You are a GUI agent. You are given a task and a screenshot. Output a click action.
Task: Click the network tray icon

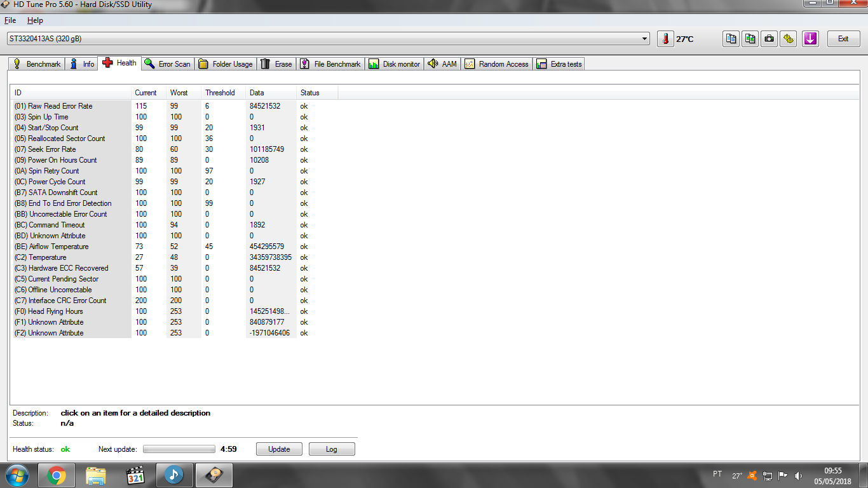point(768,475)
